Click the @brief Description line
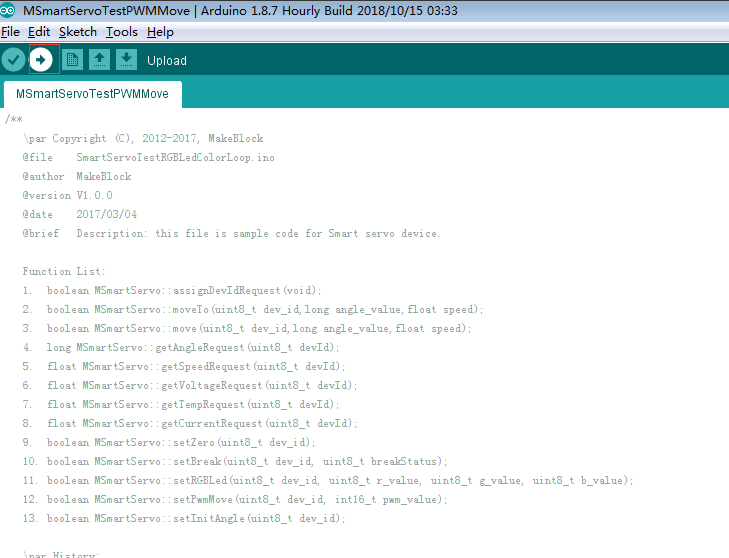The height and width of the screenshot is (558, 729). coord(231,233)
